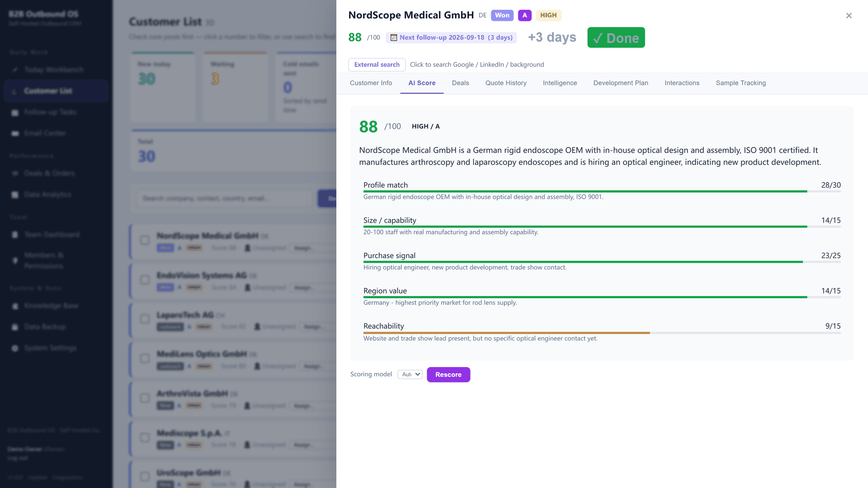Click the Reachability progress bar
868x488 pixels.
[x=602, y=333]
